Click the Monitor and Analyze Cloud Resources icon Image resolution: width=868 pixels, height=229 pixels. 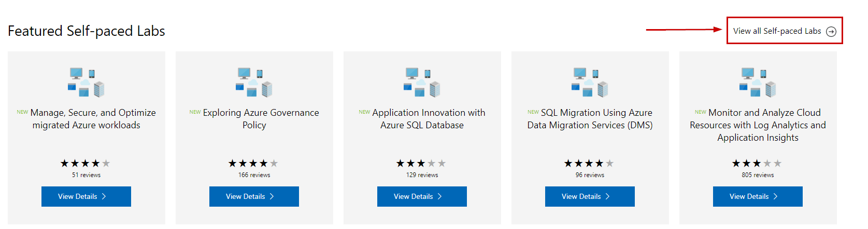[x=758, y=82]
